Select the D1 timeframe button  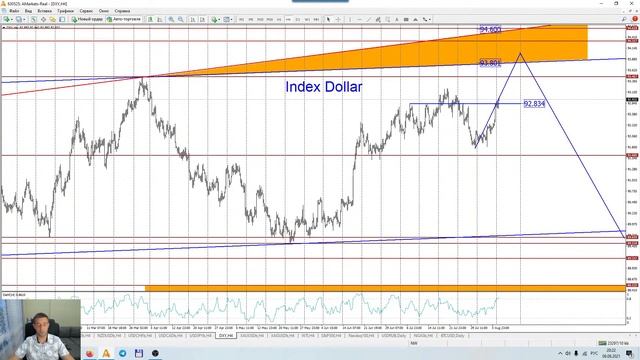click(298, 19)
